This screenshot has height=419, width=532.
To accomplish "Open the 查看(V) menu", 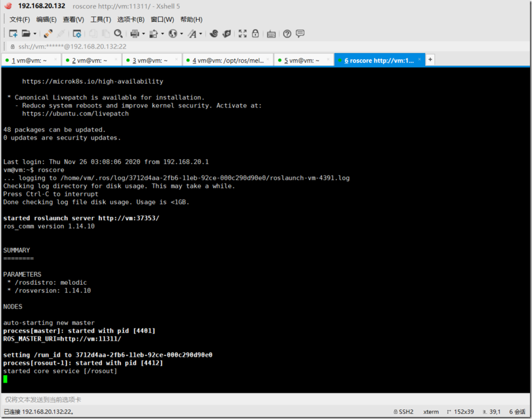I will click(x=73, y=19).
